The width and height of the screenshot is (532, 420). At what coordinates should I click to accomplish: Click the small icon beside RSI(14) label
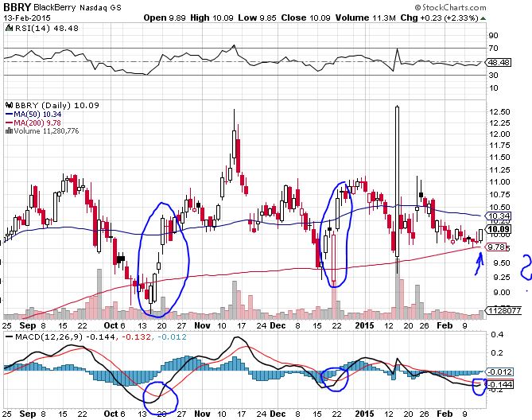[10, 28]
